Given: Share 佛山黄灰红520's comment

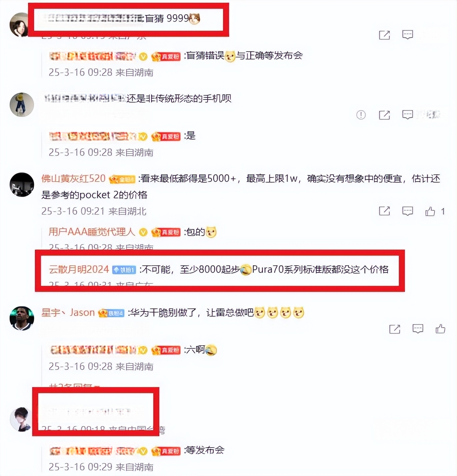Looking at the screenshot, I should (x=384, y=211).
